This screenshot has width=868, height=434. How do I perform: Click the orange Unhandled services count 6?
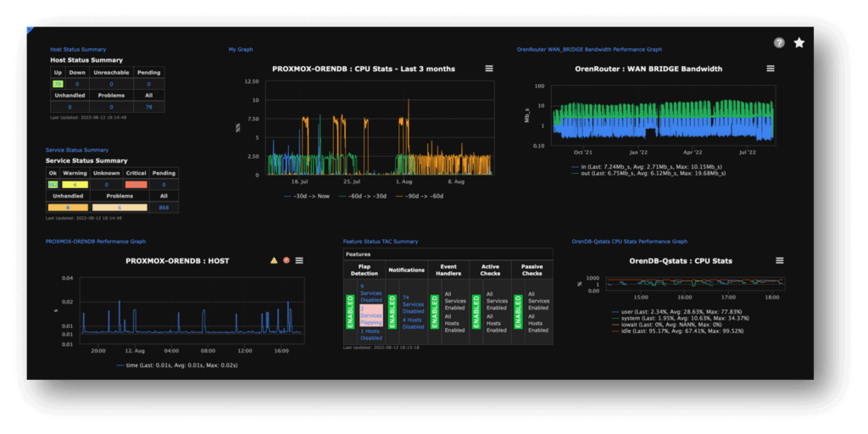68,208
